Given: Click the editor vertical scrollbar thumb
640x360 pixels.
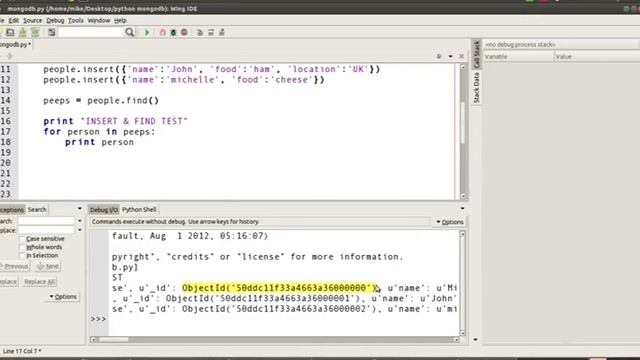Looking at the screenshot, I should pos(462,122).
